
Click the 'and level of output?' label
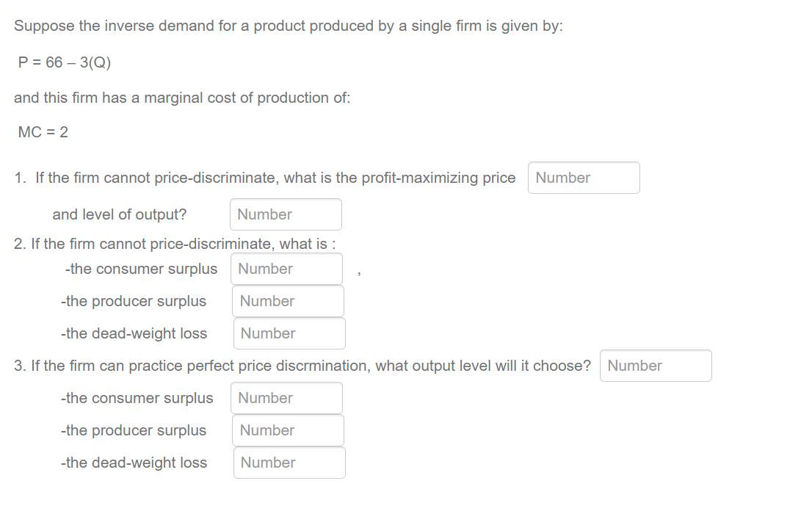pyautogui.click(x=119, y=214)
